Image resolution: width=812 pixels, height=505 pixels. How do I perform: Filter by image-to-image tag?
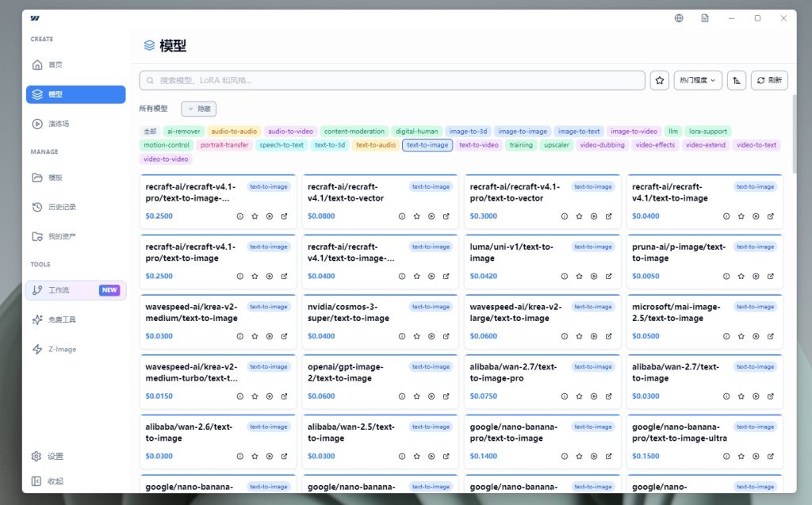click(522, 132)
